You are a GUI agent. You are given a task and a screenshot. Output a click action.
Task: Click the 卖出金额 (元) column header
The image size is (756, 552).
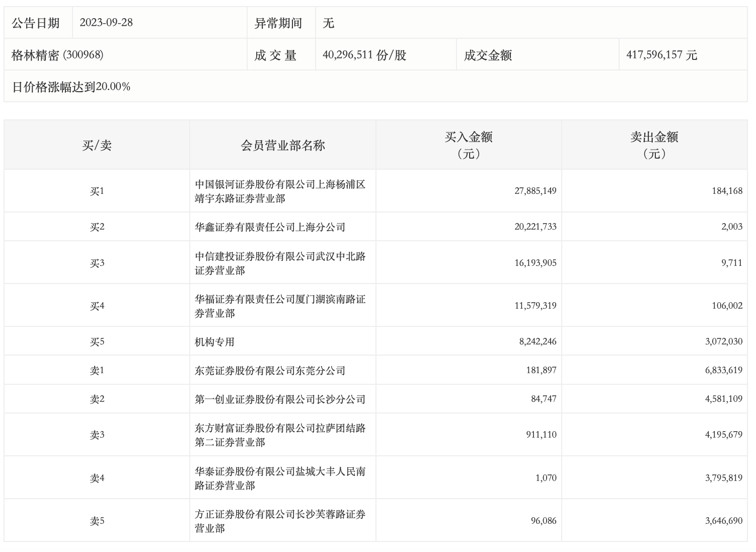tap(654, 145)
